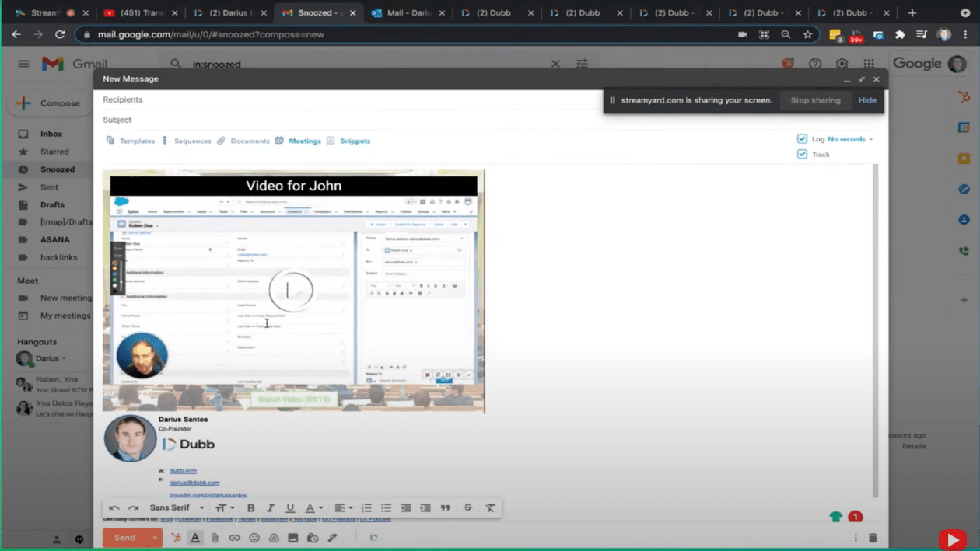
Task: Click the Gmail Compose button
Action: 50,103
